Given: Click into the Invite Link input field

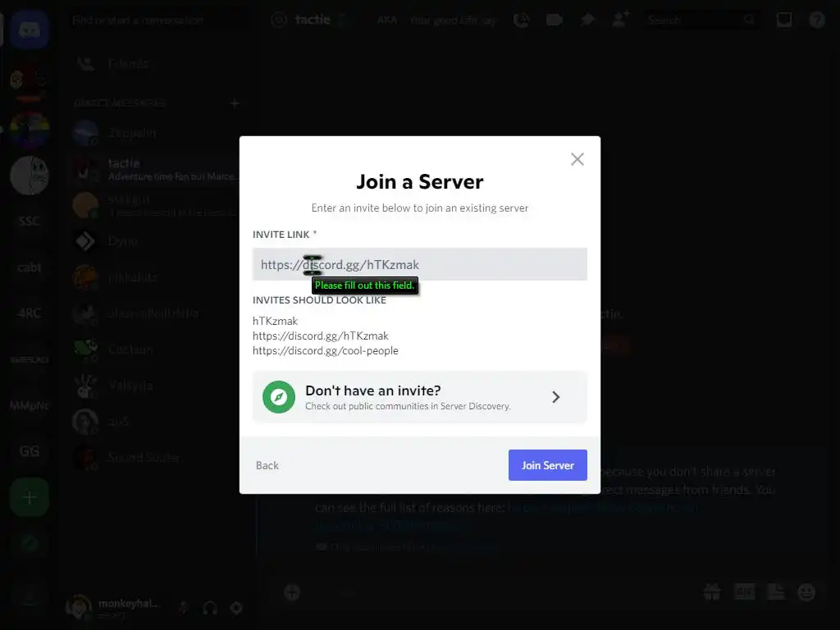Looking at the screenshot, I should point(419,264).
